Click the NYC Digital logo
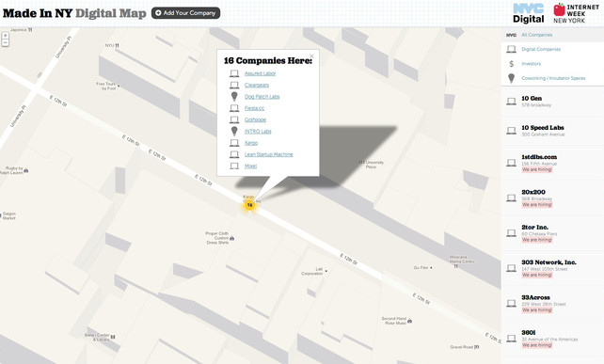 (x=529, y=13)
